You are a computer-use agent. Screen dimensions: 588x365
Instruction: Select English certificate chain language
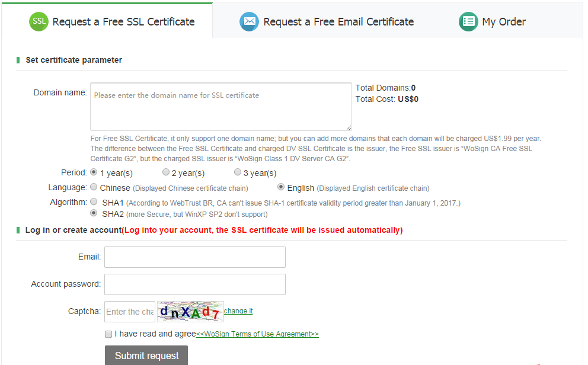(281, 187)
